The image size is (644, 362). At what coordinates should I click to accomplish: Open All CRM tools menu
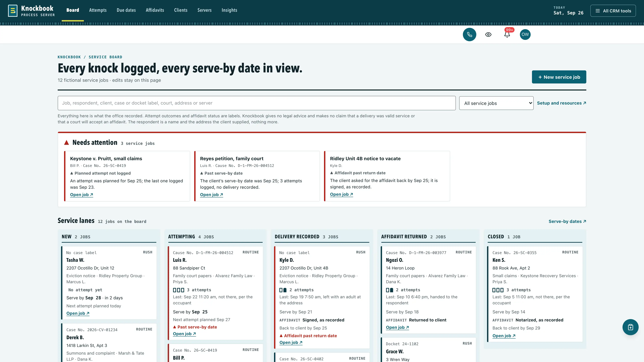tap(613, 11)
